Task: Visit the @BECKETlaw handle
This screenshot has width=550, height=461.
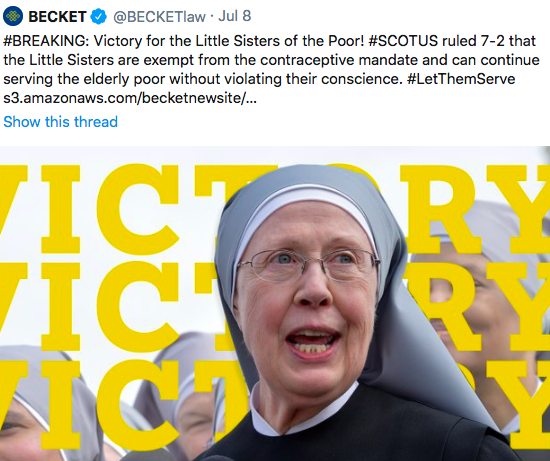Action: pos(159,16)
